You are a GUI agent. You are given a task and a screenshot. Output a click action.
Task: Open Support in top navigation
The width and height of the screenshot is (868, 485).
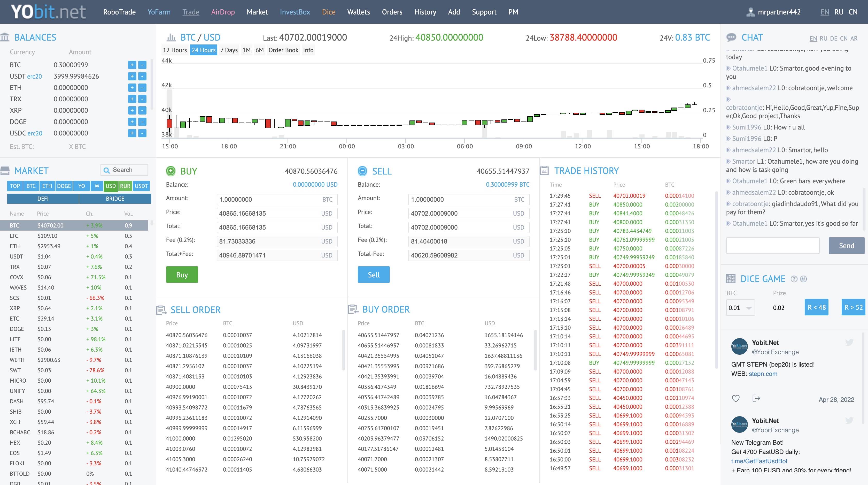point(484,12)
